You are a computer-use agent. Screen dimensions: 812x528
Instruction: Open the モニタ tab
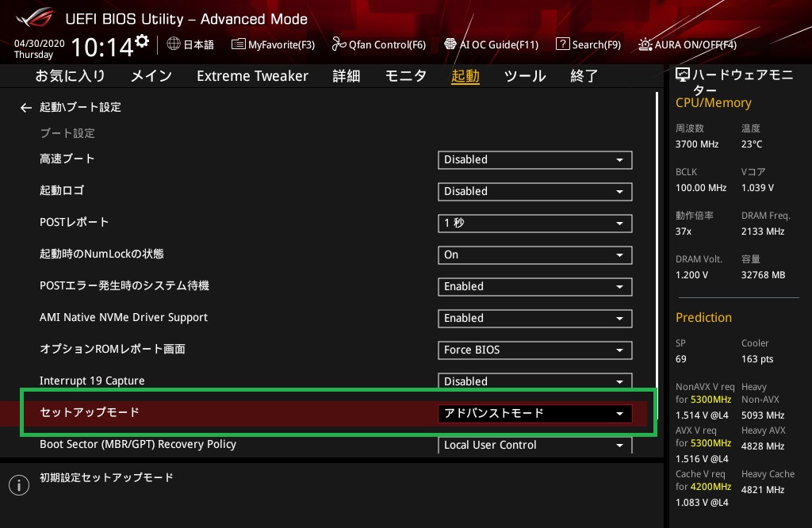coord(406,76)
